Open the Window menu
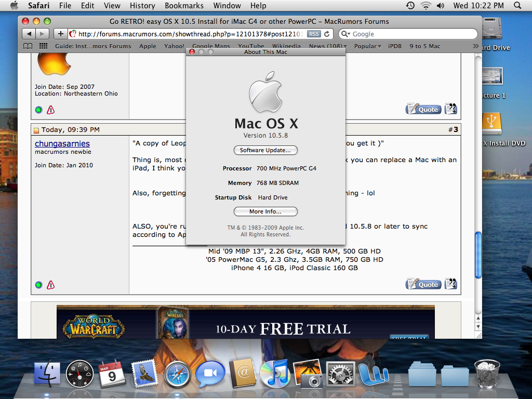The image size is (532, 399). click(x=227, y=5)
